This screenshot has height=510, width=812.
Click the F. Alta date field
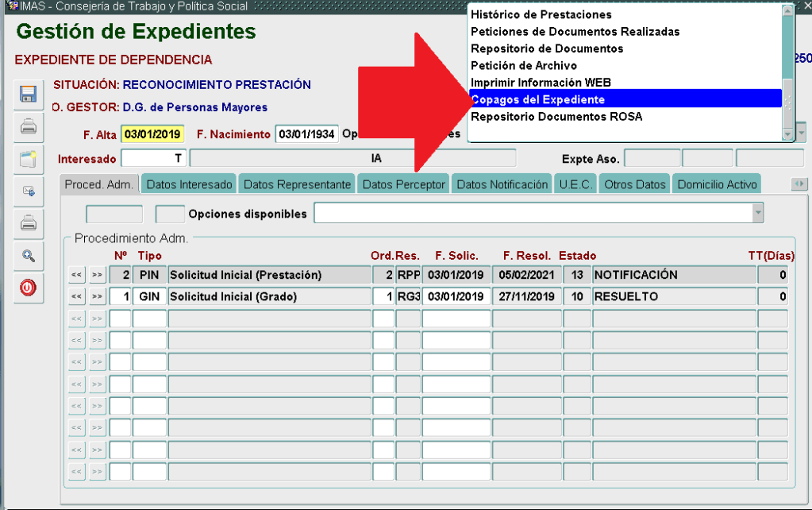tap(152, 134)
